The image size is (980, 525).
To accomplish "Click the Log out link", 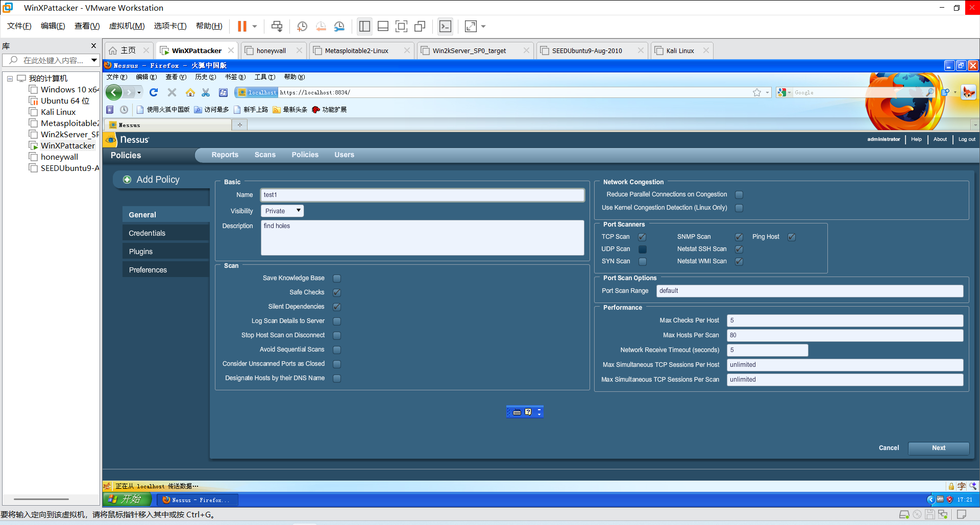I will tap(967, 139).
